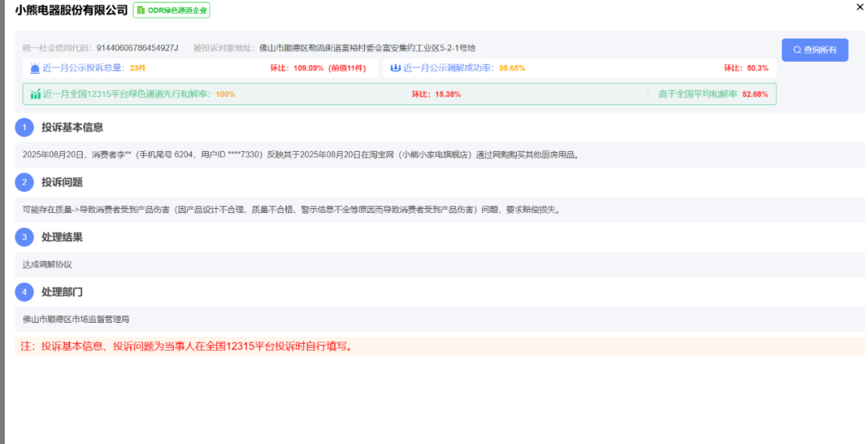Click the step 4 circle for 处理部门

click(24, 291)
